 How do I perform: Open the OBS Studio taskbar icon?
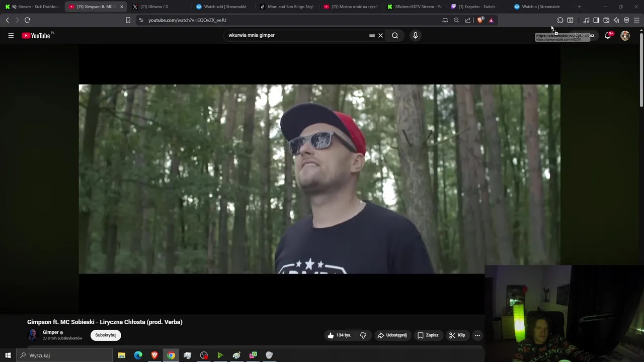[x=204, y=355]
